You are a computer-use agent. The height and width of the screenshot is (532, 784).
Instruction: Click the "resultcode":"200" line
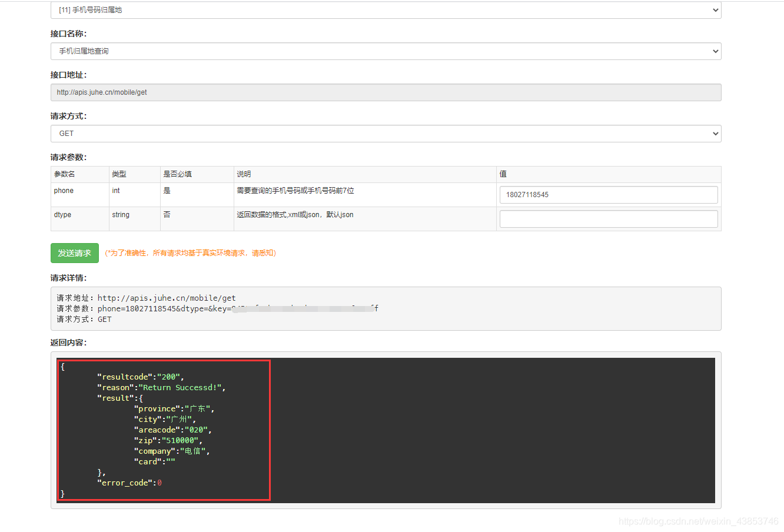point(141,377)
